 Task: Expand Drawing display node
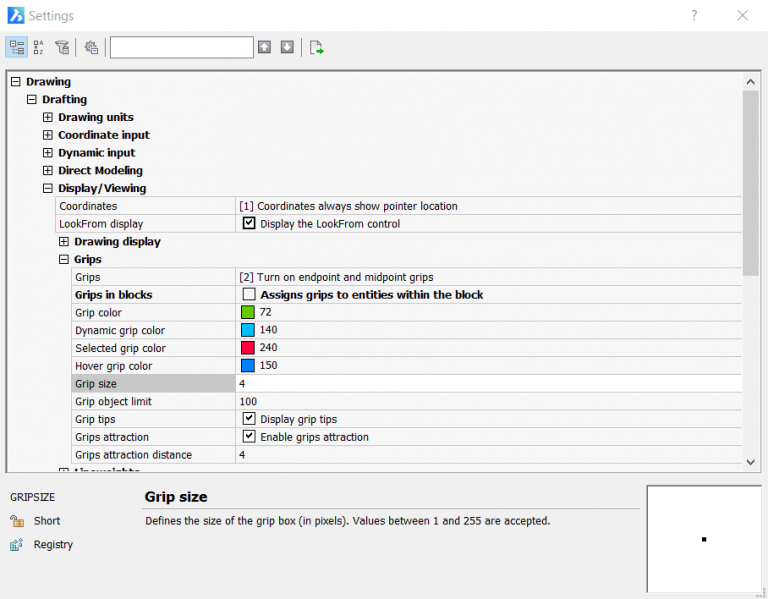[x=64, y=241]
